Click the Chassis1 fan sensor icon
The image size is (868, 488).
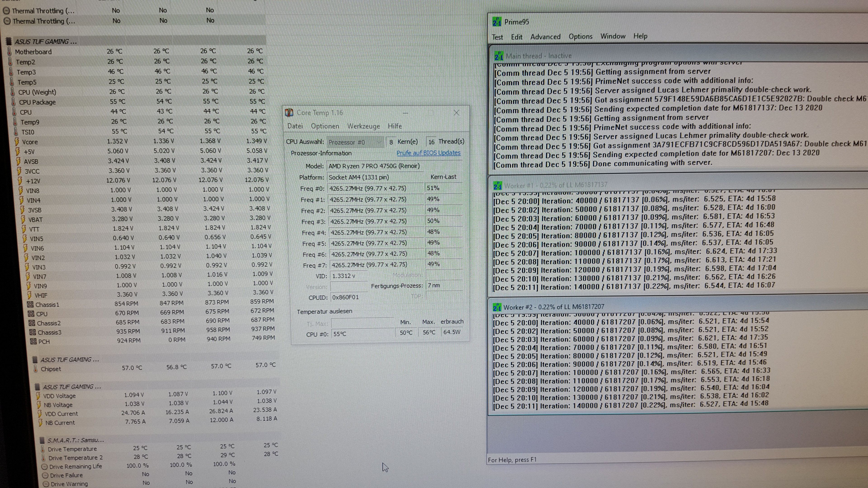click(30, 305)
